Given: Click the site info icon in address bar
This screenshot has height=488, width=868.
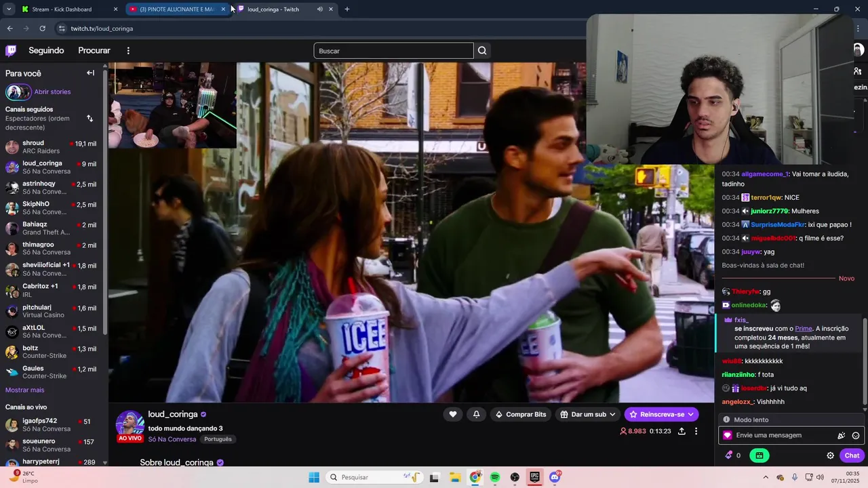Looking at the screenshot, I should pos(62,28).
